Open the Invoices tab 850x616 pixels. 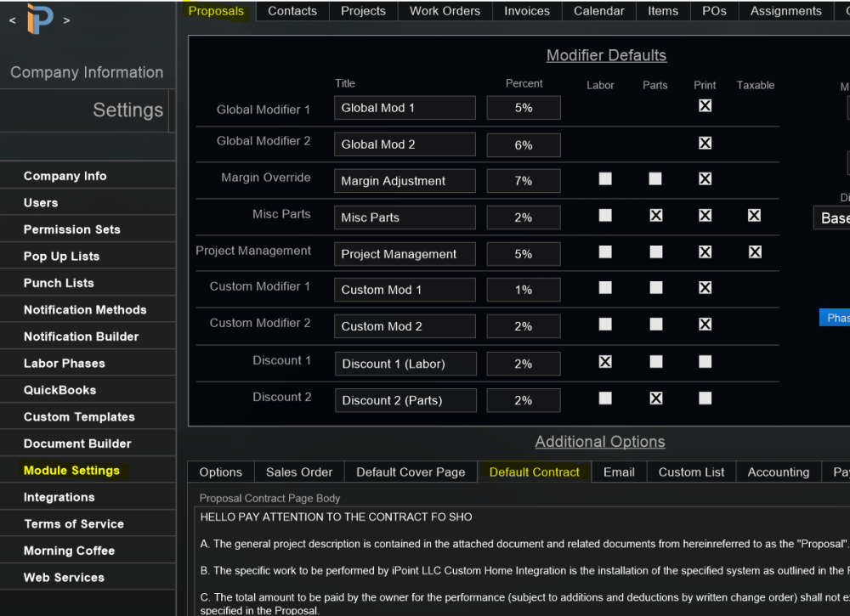click(x=527, y=11)
